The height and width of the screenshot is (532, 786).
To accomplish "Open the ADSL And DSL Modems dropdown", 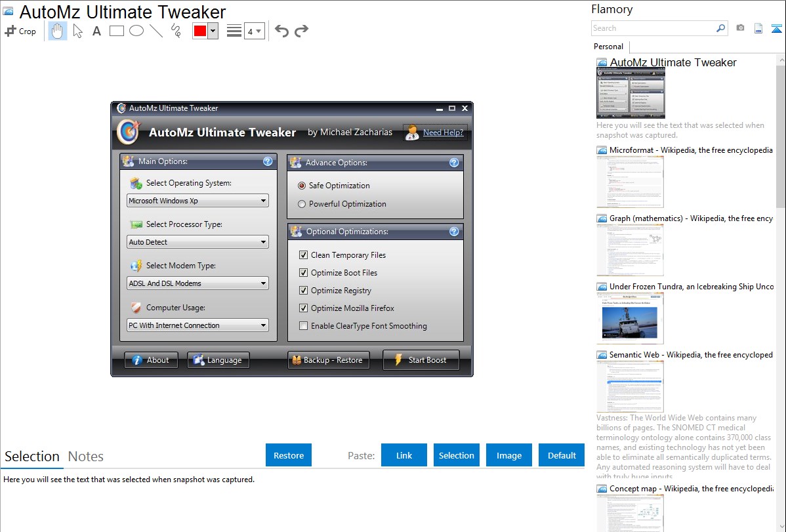I will click(197, 283).
